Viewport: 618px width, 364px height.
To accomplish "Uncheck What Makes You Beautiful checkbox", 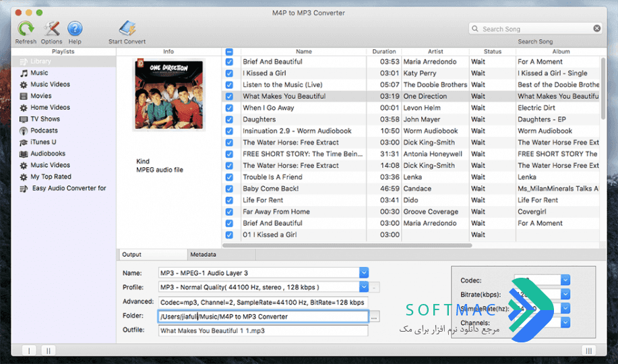I will coord(229,96).
